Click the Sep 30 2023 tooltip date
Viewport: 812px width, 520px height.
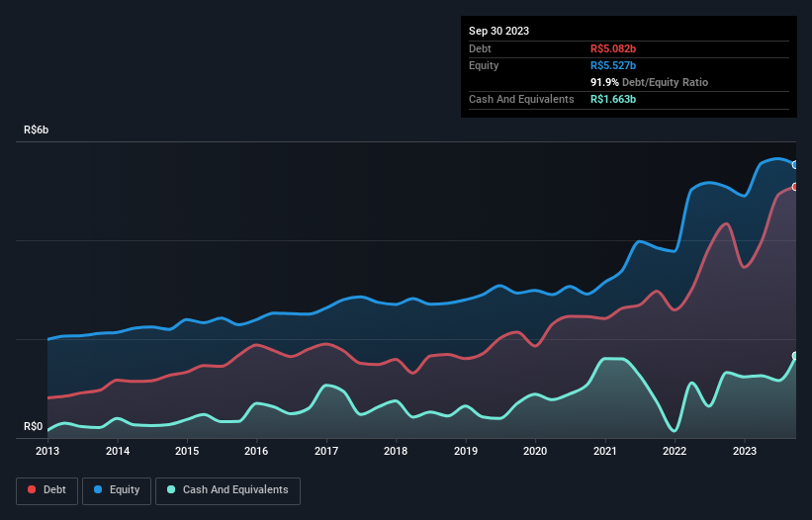[498, 31]
